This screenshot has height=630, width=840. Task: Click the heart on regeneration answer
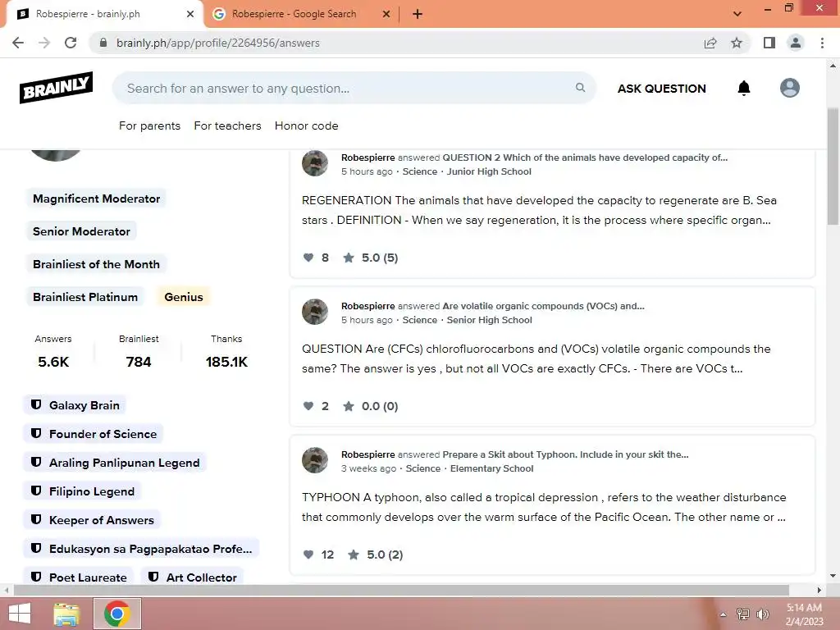pos(308,258)
